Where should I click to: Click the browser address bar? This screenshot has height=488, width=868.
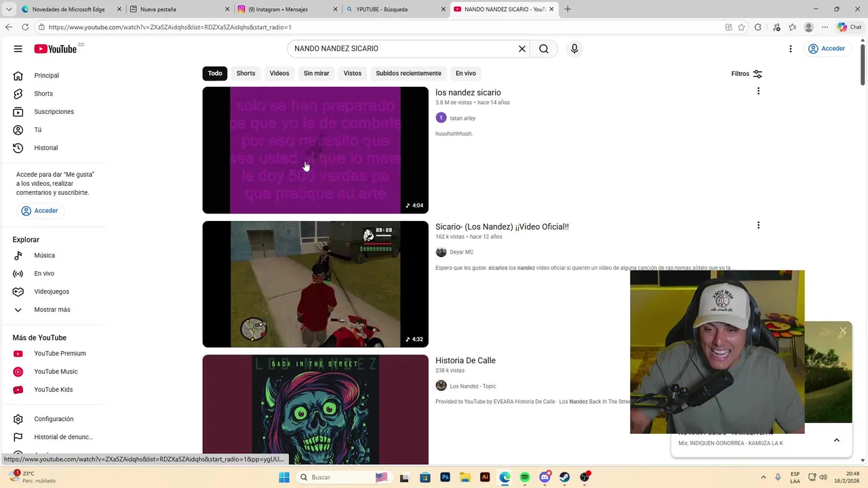pyautogui.click(x=383, y=27)
